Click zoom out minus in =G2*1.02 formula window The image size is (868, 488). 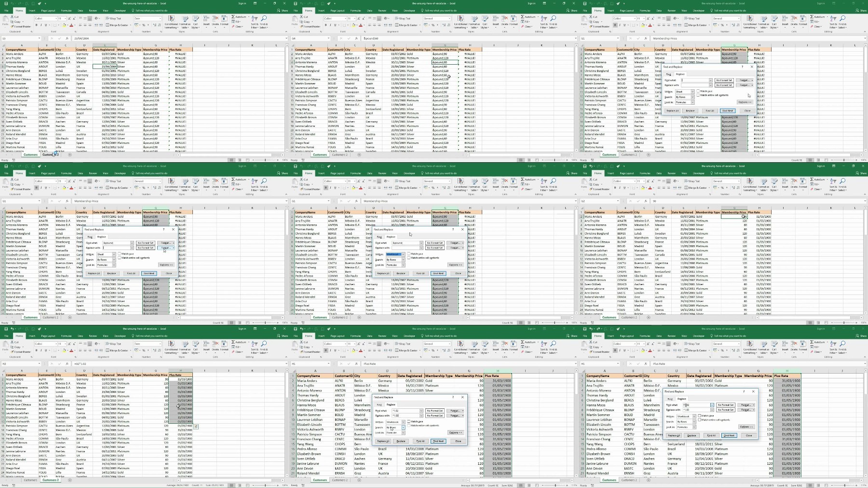point(253,485)
